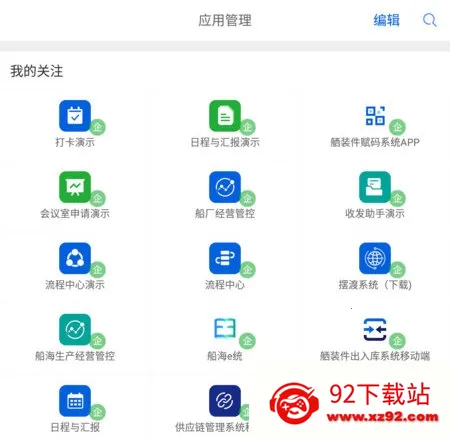Click the 会议室申请演示 label text
The width and height of the screenshot is (452, 439).
point(75,213)
